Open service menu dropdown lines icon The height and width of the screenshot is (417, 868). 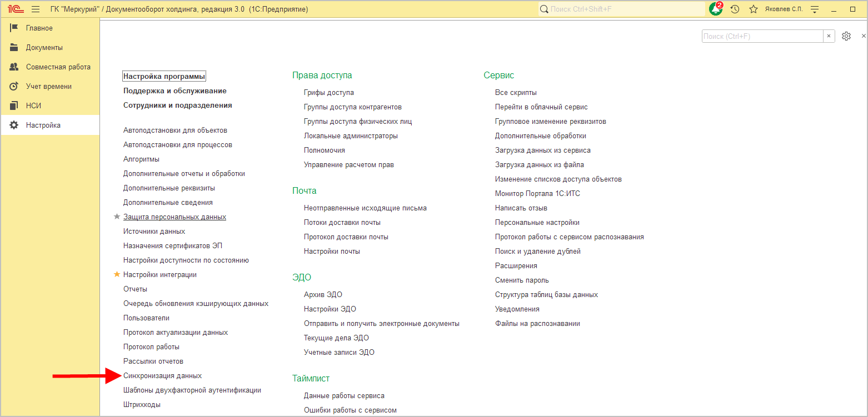pyautogui.click(x=815, y=9)
